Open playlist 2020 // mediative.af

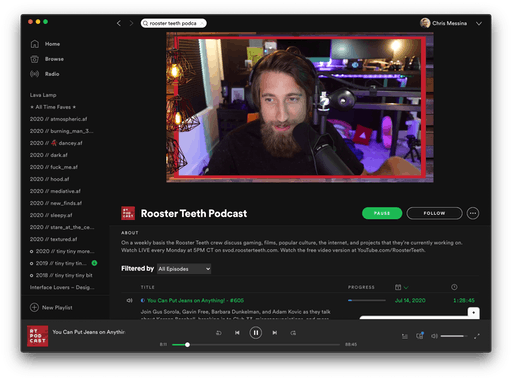[x=55, y=191]
